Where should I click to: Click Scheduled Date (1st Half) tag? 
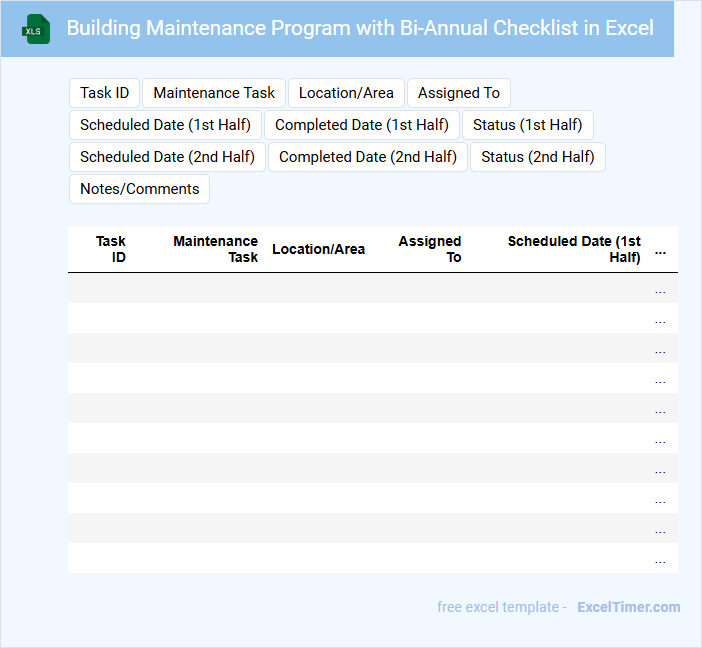(x=165, y=125)
